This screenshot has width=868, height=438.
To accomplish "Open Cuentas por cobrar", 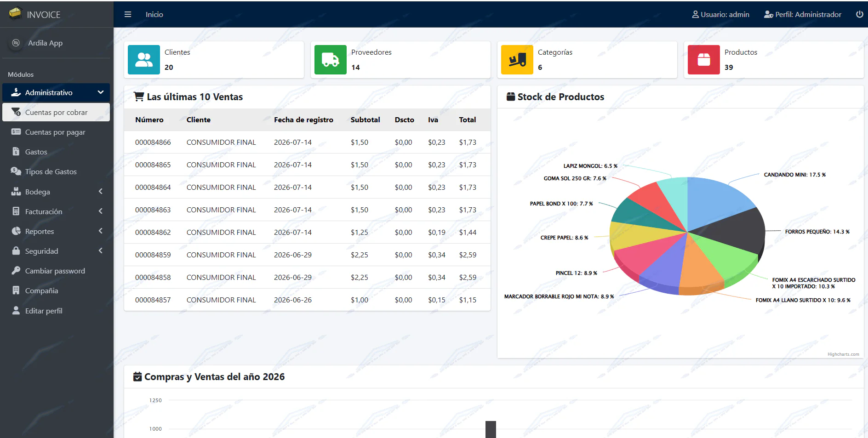I will pyautogui.click(x=56, y=112).
